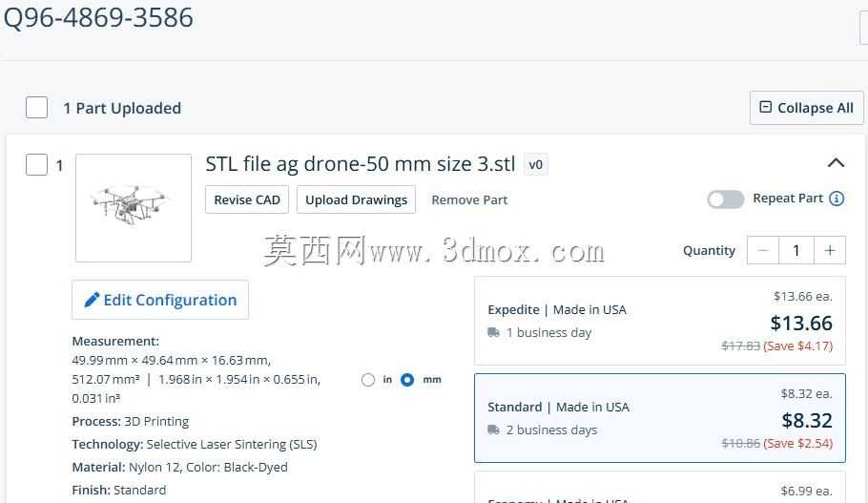Click the quantity input field
Image resolution: width=868 pixels, height=503 pixels.
pyautogui.click(x=796, y=250)
